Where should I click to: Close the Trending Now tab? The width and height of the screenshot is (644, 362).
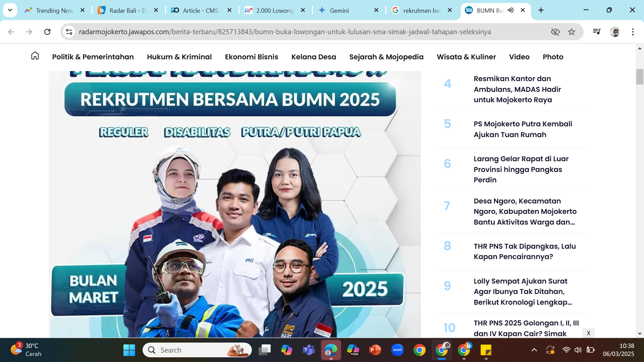(83, 10)
